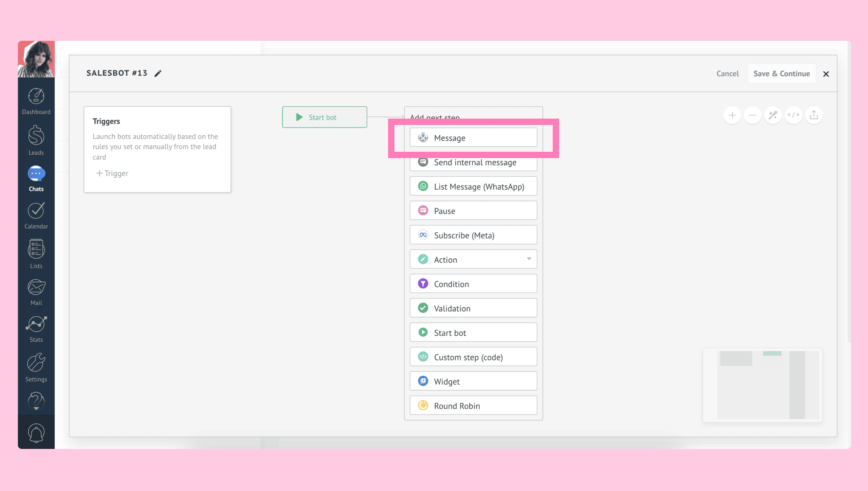Click the Triggers heading text
The image size is (868, 491).
coord(106,121)
